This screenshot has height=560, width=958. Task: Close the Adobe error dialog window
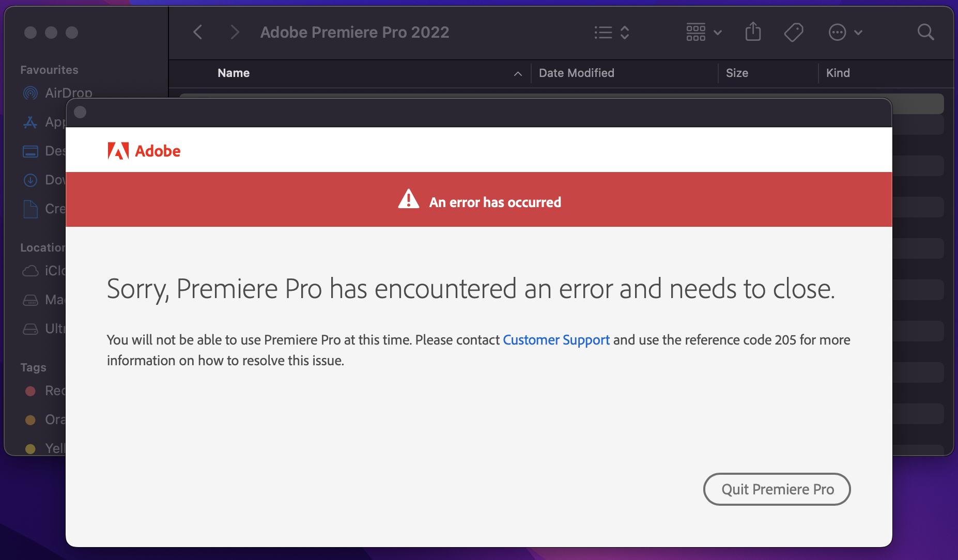[x=80, y=112]
